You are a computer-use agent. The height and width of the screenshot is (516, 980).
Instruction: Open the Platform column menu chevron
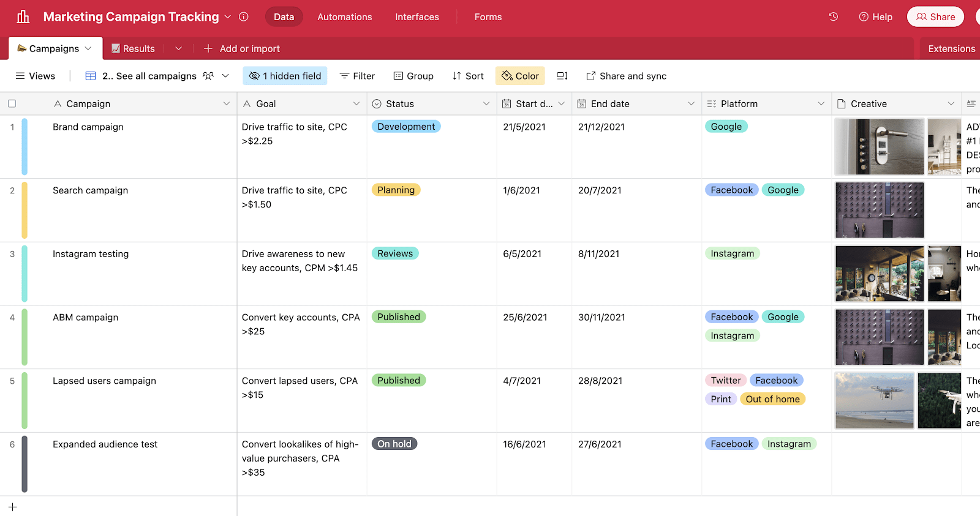click(821, 104)
